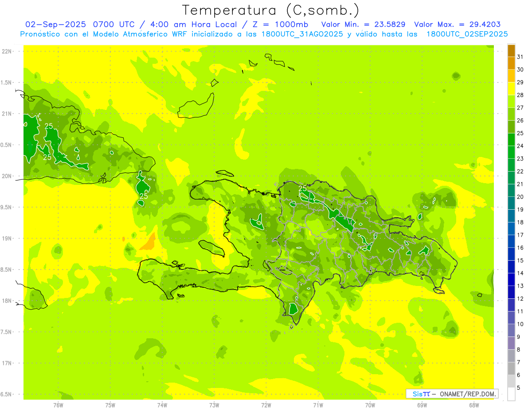
Task: Click "Valor Max. = 29.4203"
Action: coord(458,24)
